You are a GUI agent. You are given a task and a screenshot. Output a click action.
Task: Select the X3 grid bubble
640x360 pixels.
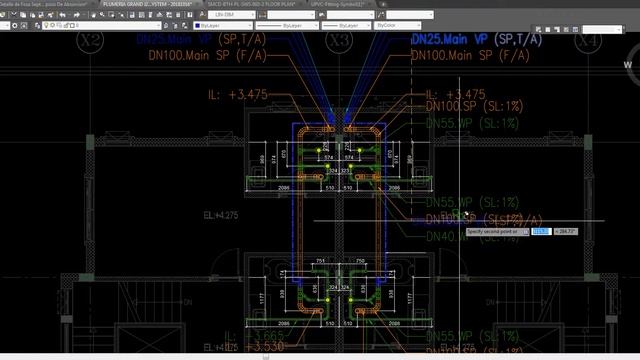coord(339,40)
